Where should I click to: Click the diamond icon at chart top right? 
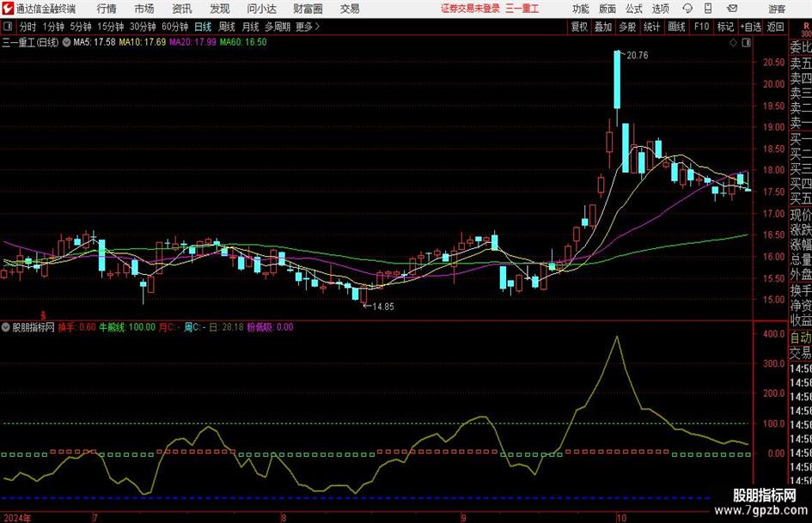coord(733,43)
